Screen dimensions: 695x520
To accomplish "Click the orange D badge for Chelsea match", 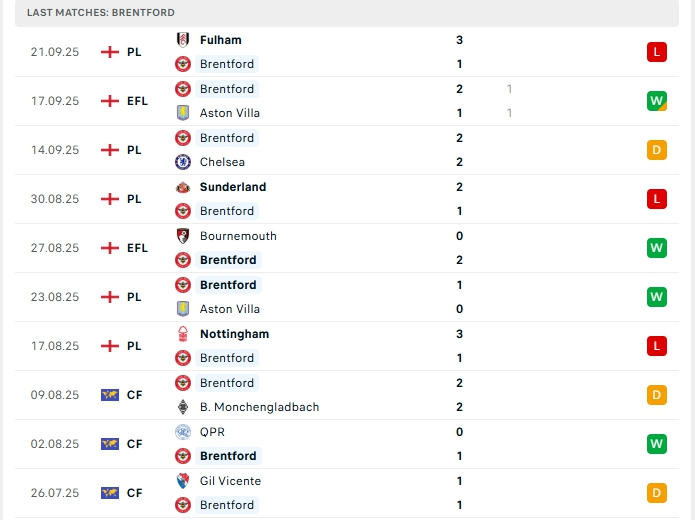I will pos(656,150).
